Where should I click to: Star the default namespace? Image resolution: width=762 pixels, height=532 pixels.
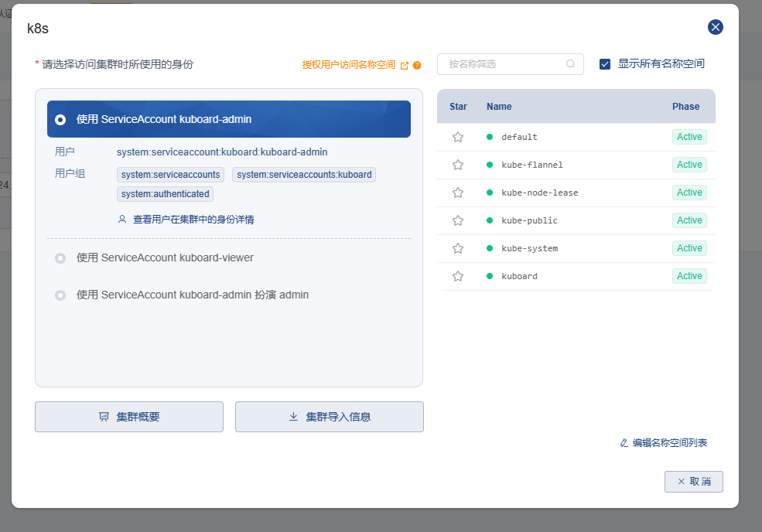point(458,137)
